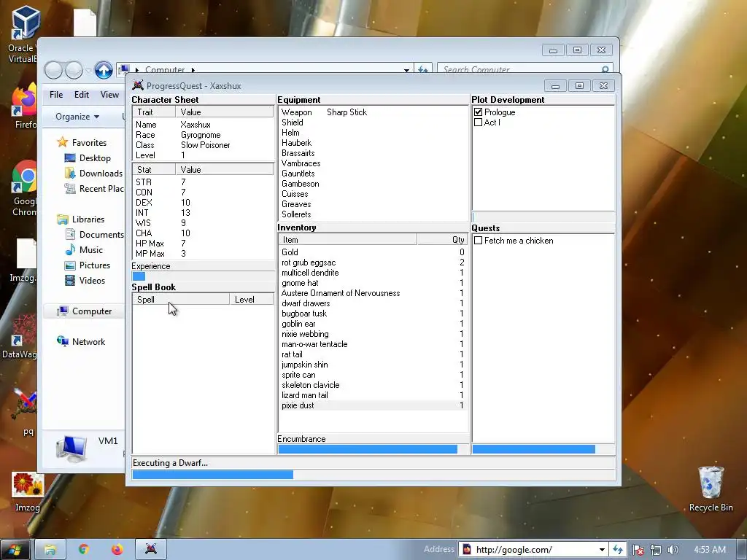
Task: Select Network in navigation pane
Action: pos(88,341)
